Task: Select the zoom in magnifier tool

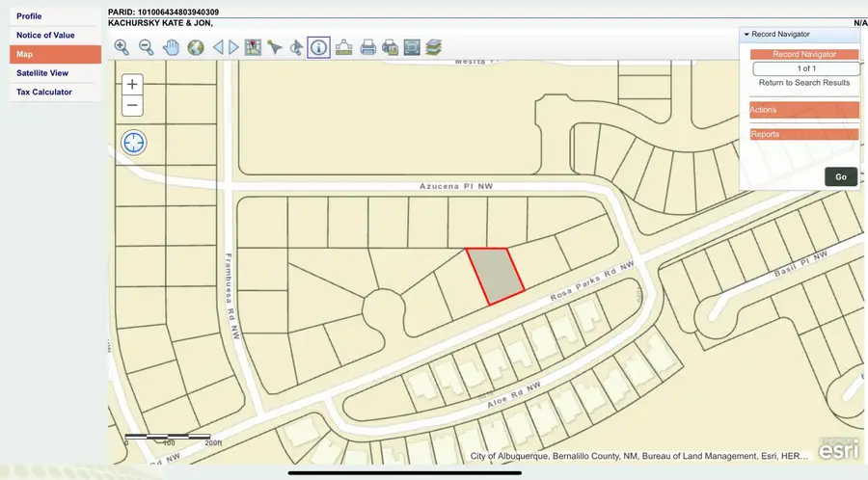Action: 122,47
